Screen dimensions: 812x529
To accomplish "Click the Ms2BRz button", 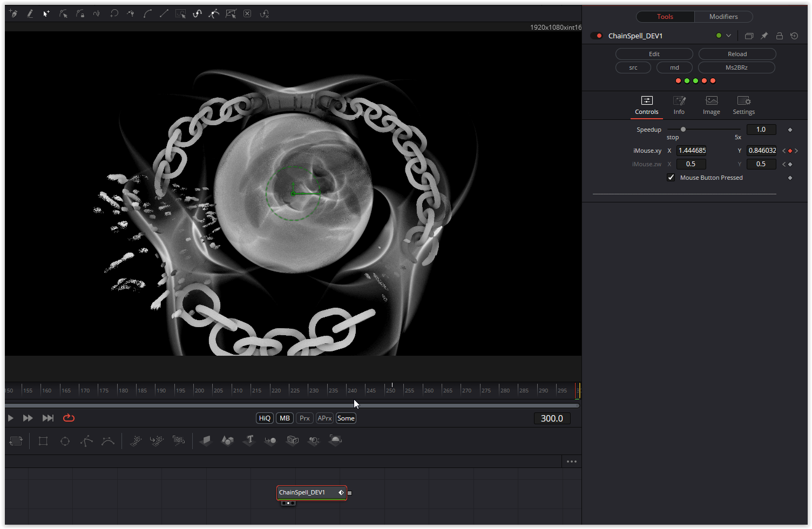I will point(736,67).
